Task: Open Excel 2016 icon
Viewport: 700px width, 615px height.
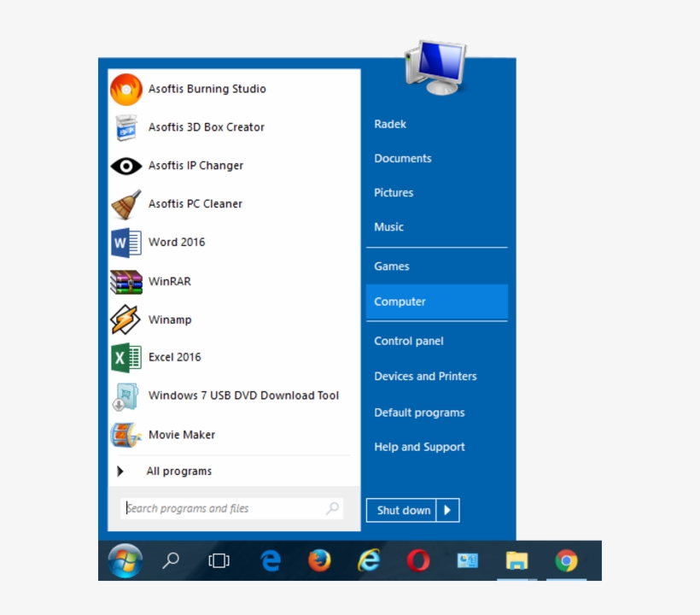Action: 126,357
